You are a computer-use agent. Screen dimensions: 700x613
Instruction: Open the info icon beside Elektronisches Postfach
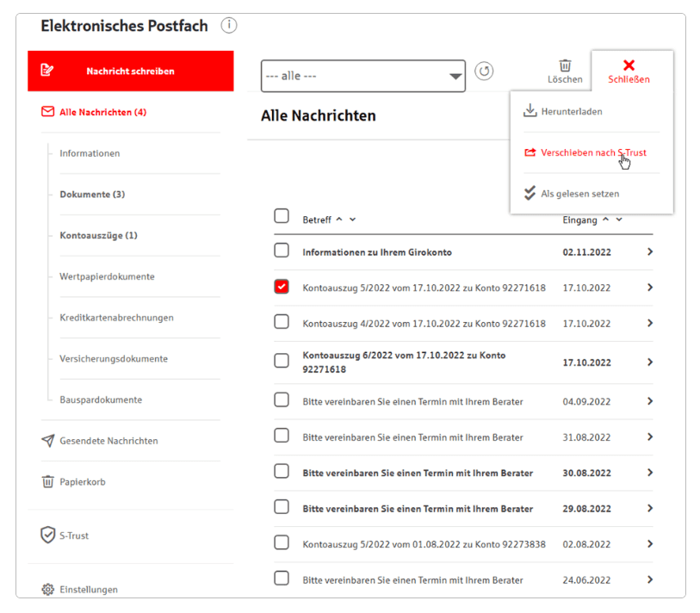pyautogui.click(x=229, y=26)
